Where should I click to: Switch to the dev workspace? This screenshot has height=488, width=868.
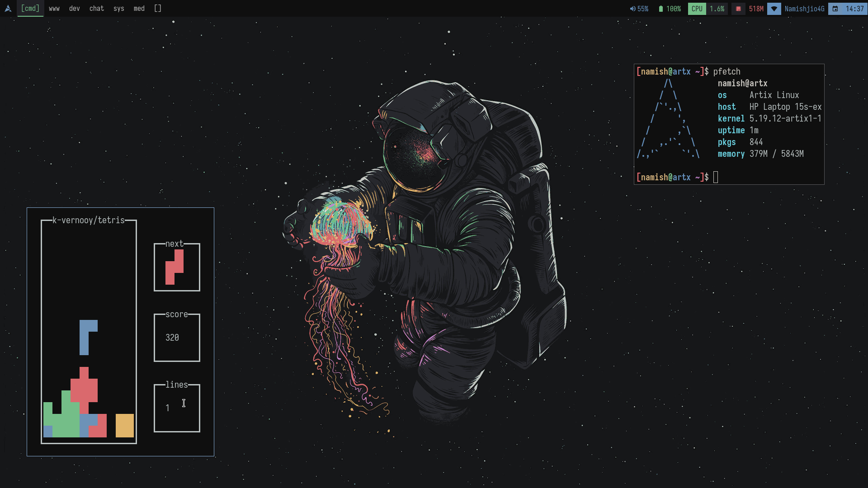(x=75, y=9)
